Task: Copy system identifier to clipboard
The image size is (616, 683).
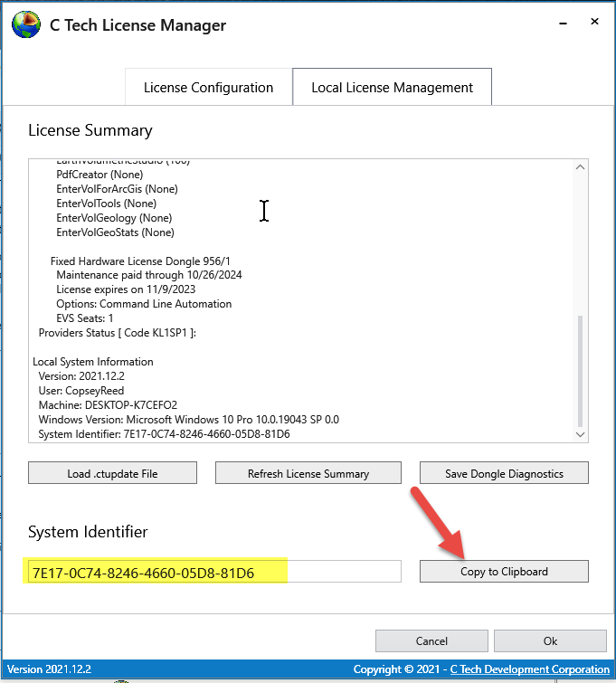Action: 504,571
